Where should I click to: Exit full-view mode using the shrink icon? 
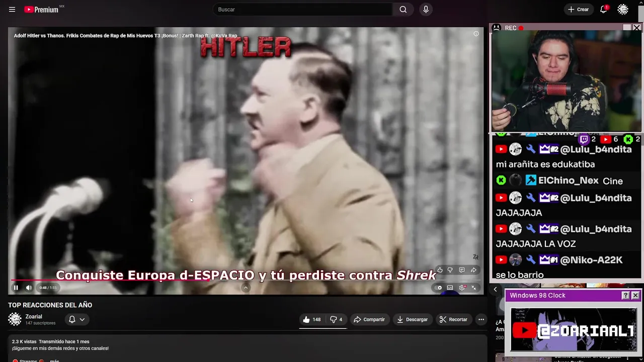(473, 288)
